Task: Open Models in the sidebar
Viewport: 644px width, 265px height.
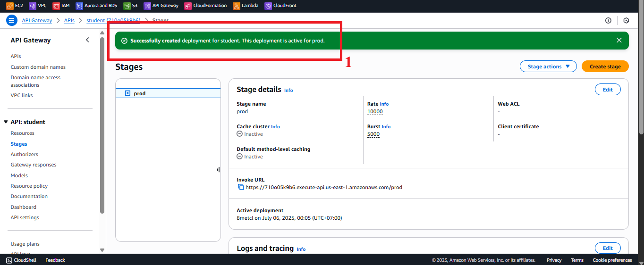Action: (19, 175)
